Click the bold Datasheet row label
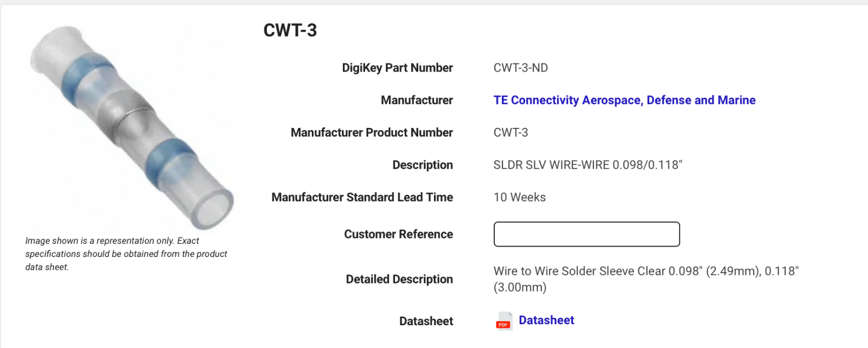Screen dimensions: 868x348 pyautogui.click(x=426, y=321)
